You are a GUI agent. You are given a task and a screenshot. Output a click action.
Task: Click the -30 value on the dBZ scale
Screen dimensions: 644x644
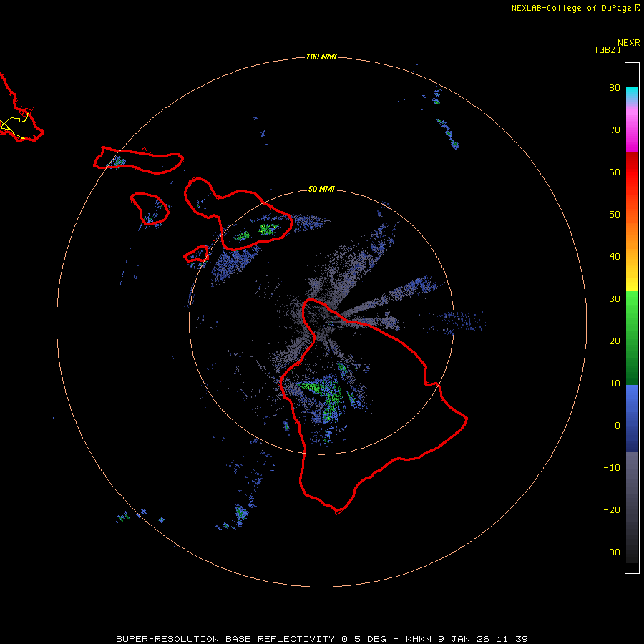612,552
